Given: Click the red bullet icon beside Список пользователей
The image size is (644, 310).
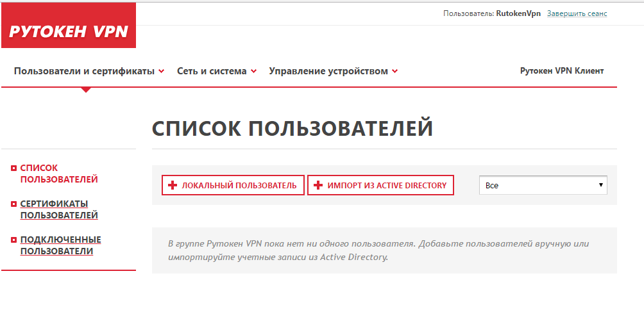Looking at the screenshot, I should click(13, 168).
